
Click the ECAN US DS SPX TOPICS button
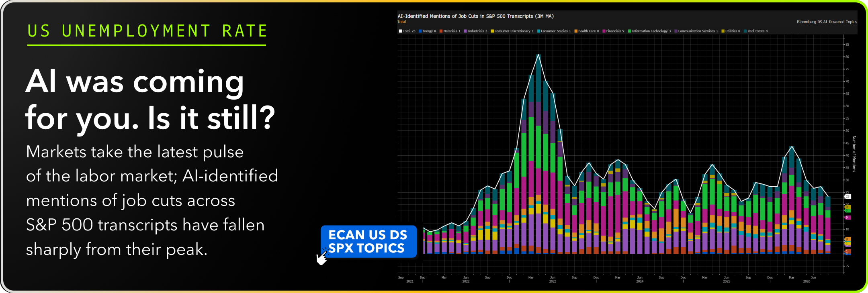pos(368,241)
